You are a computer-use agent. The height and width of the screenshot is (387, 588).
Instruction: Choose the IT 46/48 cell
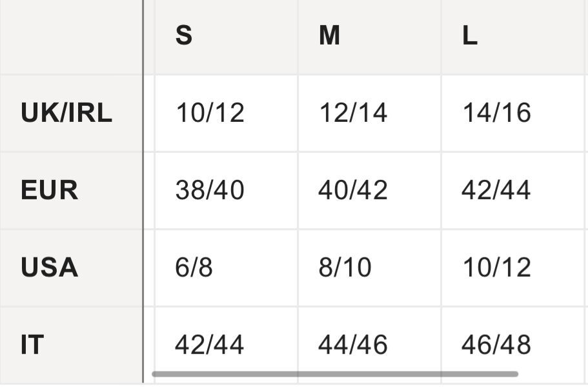tap(496, 344)
